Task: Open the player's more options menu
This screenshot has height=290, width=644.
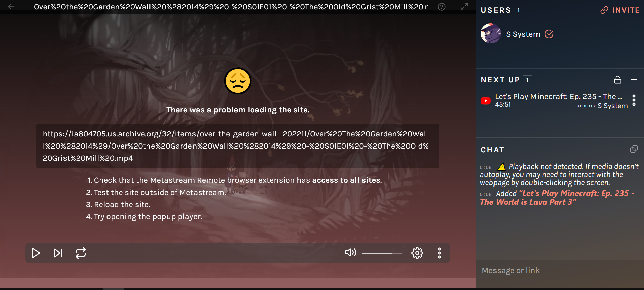Action: pyautogui.click(x=439, y=253)
